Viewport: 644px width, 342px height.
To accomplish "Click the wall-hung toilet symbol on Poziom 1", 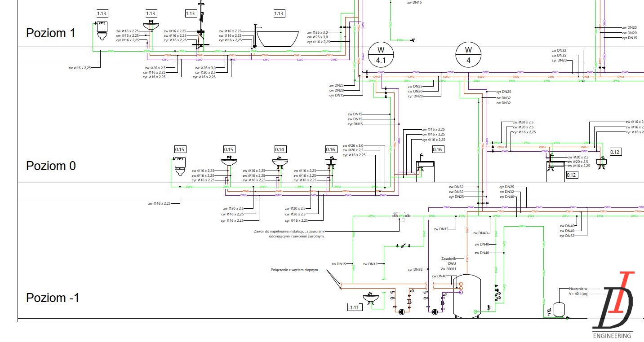I will tap(102, 30).
